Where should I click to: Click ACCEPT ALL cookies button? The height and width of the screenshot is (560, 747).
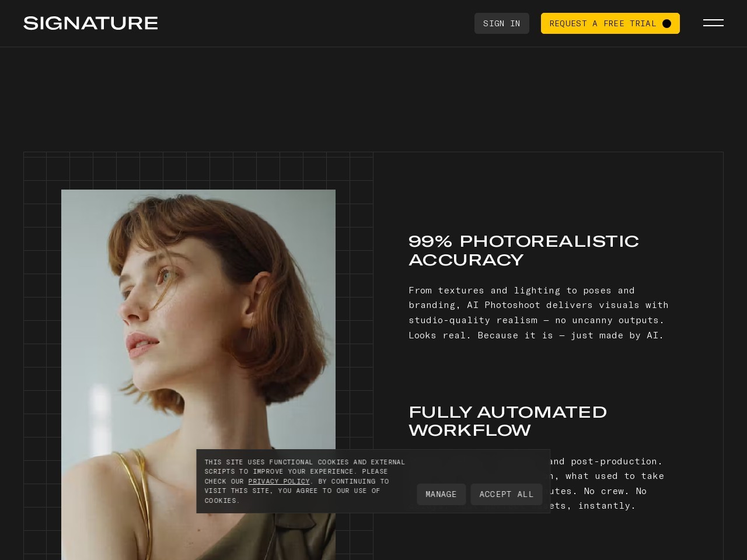coord(506,494)
